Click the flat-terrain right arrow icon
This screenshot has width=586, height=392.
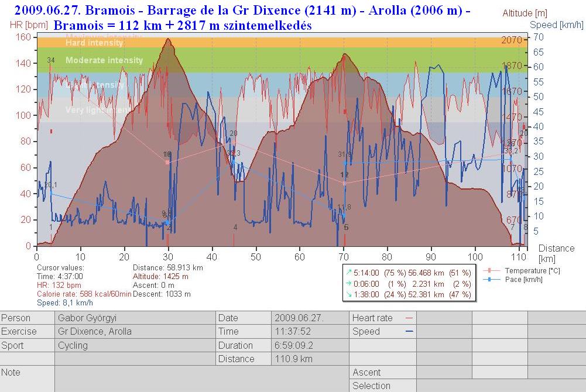(349, 283)
